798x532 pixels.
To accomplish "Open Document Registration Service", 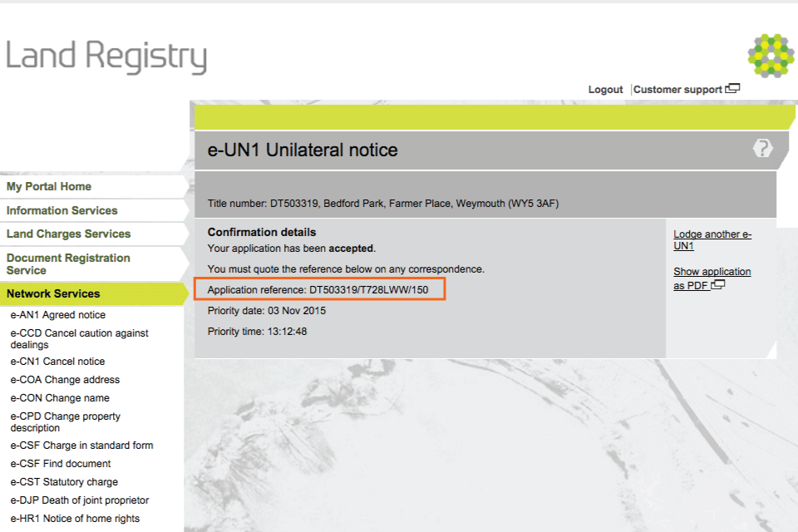I will pyautogui.click(x=68, y=264).
